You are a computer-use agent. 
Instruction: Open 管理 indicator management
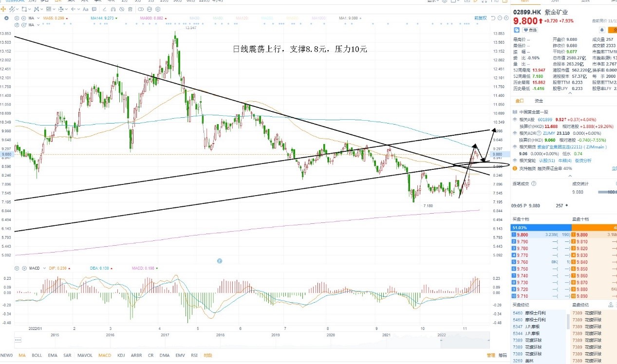click(491, 355)
